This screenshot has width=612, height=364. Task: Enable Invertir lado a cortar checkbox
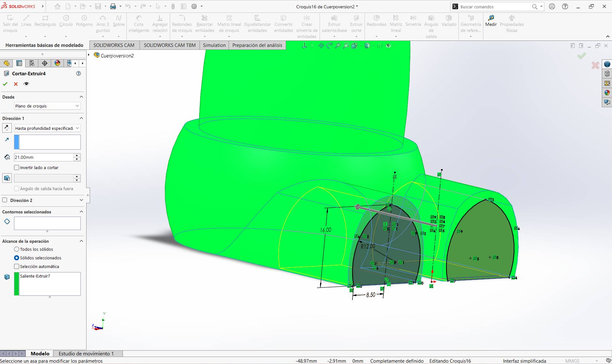[17, 167]
